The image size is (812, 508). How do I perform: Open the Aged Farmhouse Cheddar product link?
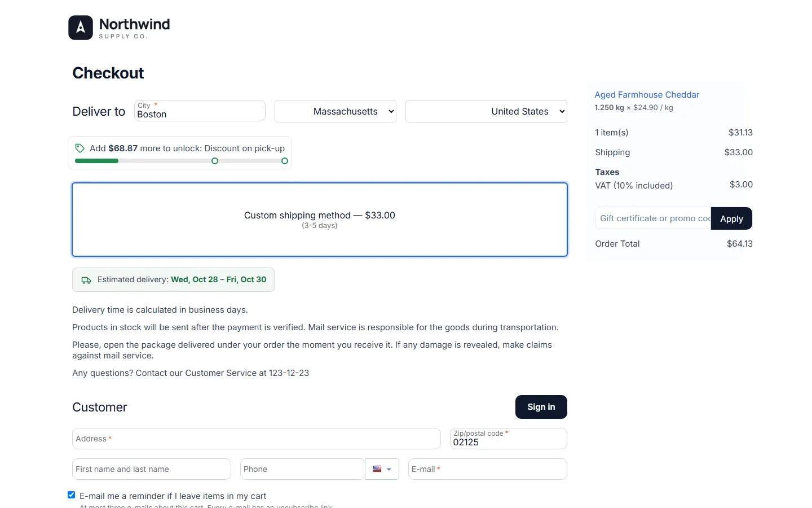point(647,95)
